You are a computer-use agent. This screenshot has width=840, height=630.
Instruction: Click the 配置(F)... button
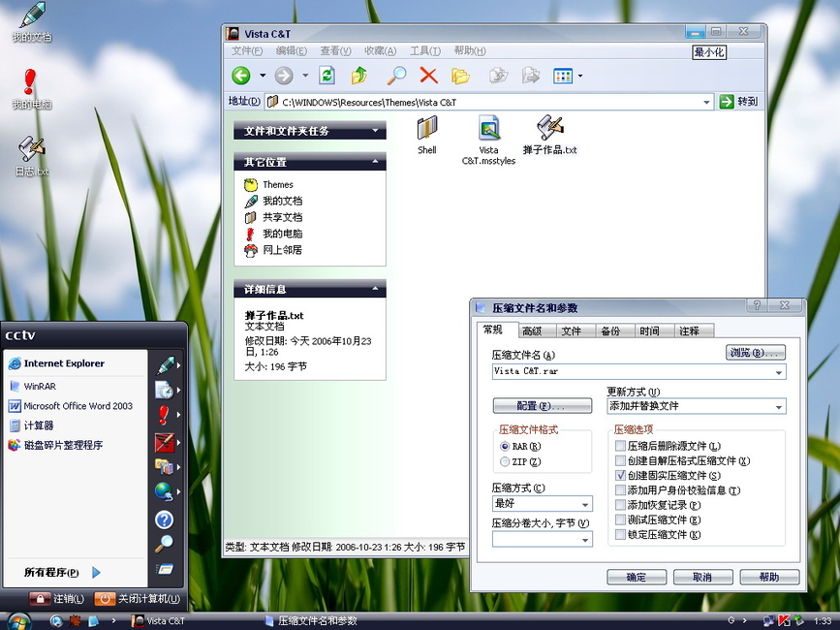point(543,405)
